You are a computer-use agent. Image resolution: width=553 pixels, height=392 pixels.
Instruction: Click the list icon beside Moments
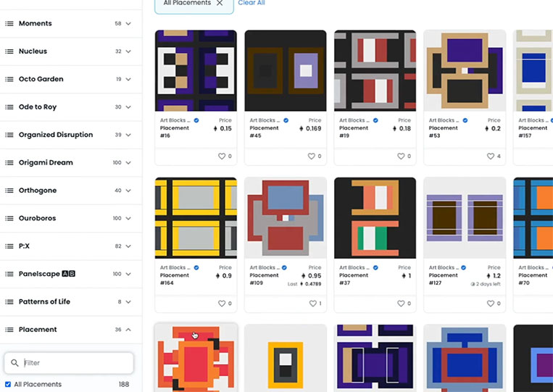click(x=9, y=24)
